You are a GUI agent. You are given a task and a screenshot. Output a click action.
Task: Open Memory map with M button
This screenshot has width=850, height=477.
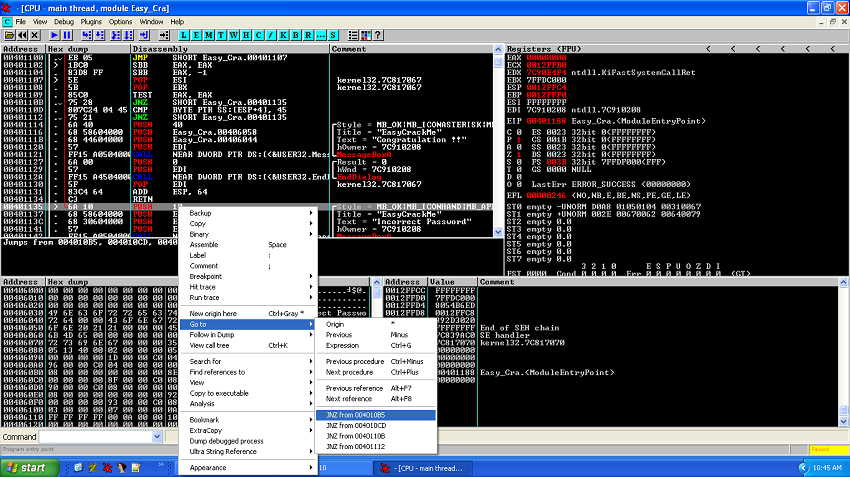pyautogui.click(x=209, y=35)
